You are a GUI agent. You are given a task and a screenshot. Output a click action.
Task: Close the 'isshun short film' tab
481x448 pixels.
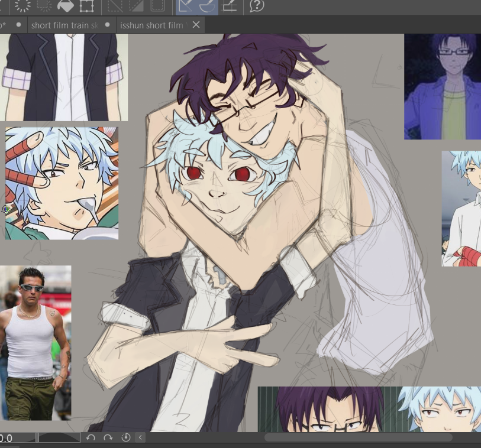[196, 25]
